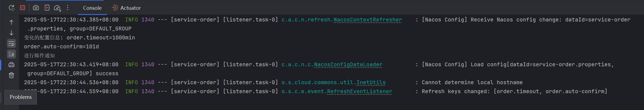The height and width of the screenshot is (110, 644).
Task: Open the Actuator tab
Action: pos(126,8)
